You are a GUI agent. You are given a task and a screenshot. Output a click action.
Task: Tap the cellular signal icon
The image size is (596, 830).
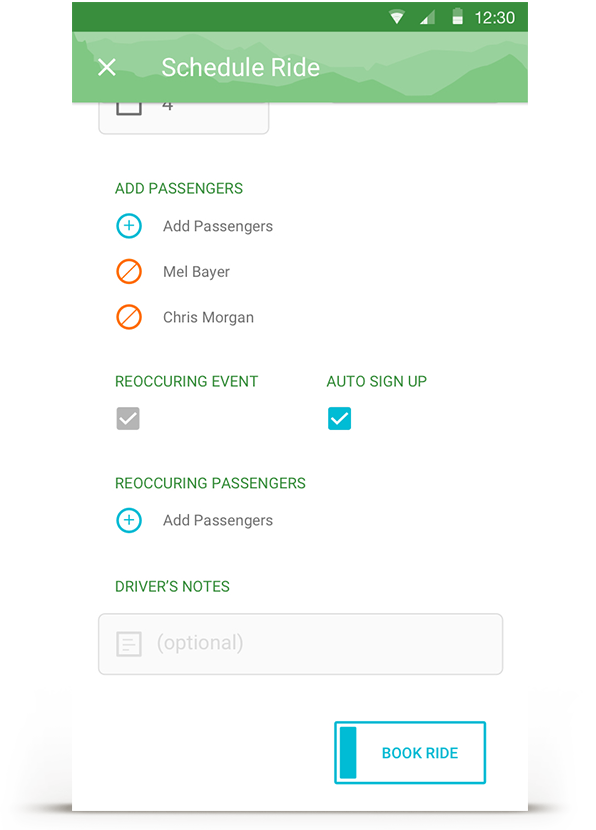(427, 18)
